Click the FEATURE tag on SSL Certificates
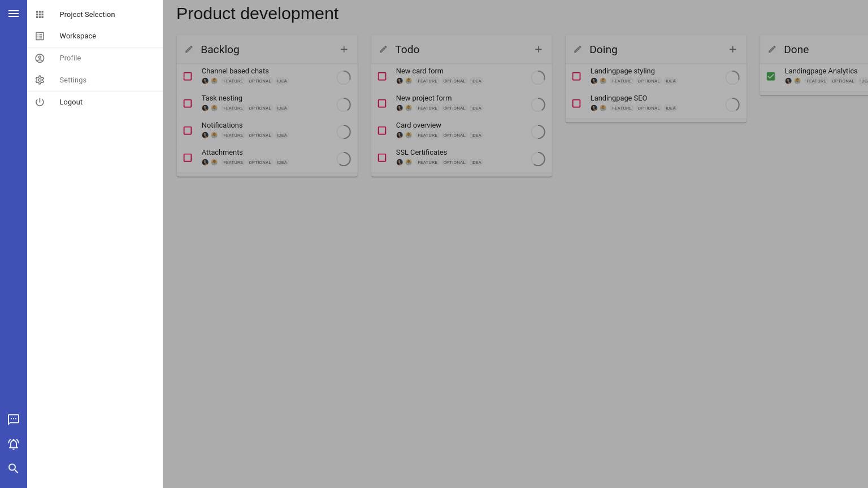The image size is (868, 488). coord(427,163)
